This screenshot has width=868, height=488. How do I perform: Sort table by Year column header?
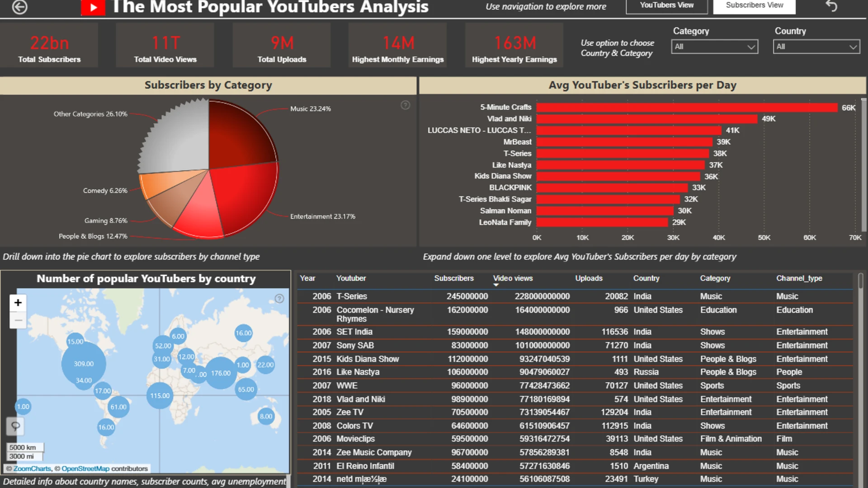pyautogui.click(x=307, y=278)
